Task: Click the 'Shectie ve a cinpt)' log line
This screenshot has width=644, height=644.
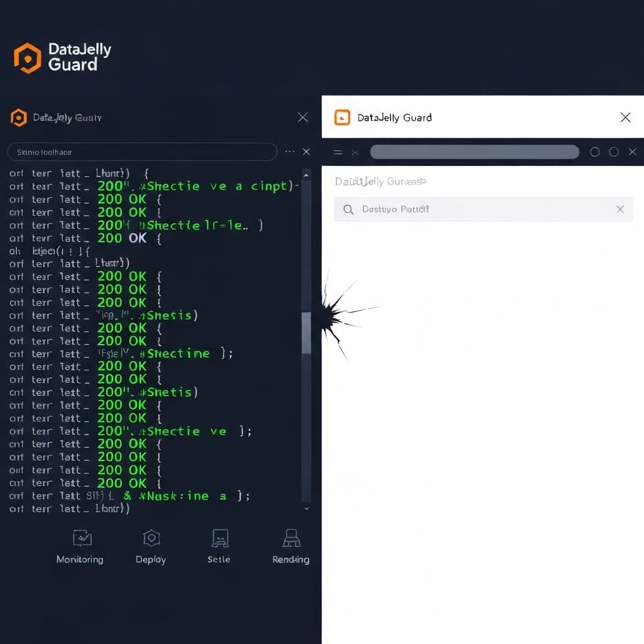Action: point(154,186)
